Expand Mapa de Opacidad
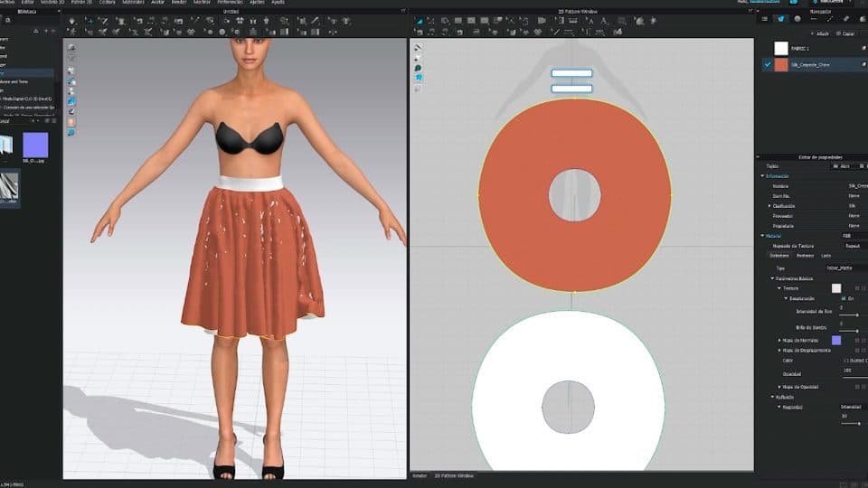Viewport: 868px width, 488px height. (x=779, y=387)
